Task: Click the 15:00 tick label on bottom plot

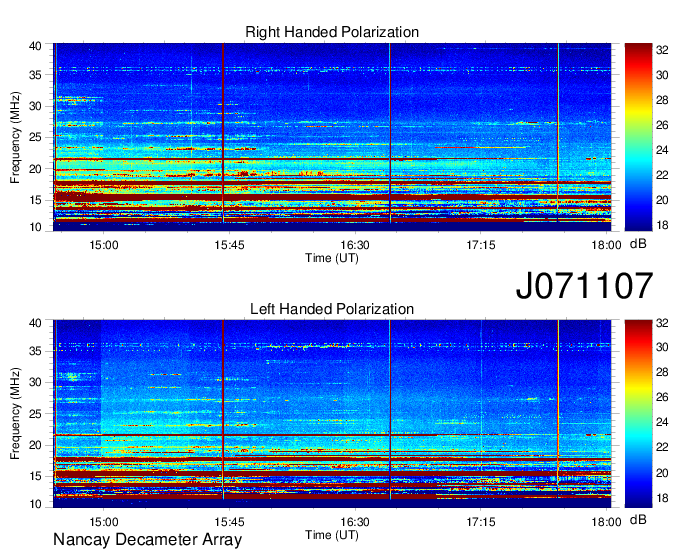Action: 104,522
